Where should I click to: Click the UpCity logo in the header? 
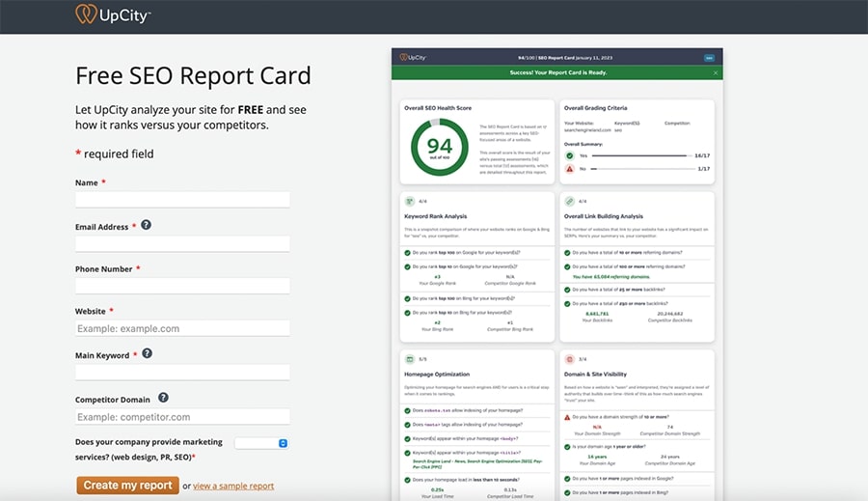point(113,14)
